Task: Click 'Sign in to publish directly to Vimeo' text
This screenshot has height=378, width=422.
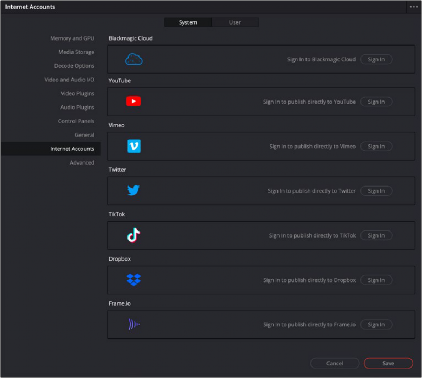Action: (x=313, y=146)
